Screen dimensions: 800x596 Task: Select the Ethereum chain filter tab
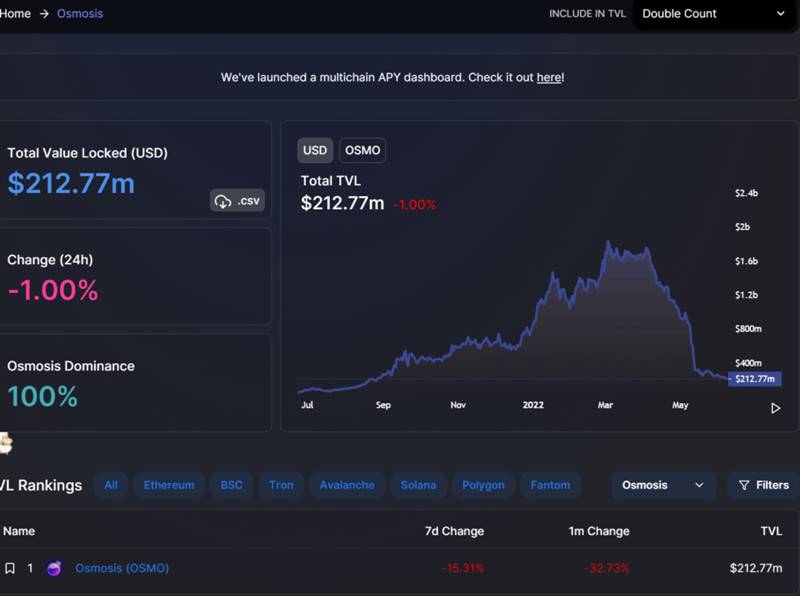click(x=169, y=485)
